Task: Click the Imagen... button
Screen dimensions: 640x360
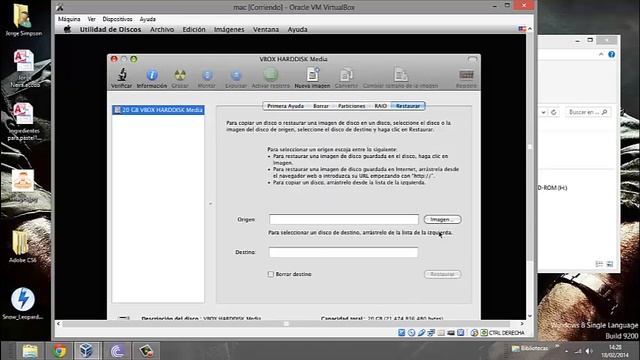Action: (442, 220)
